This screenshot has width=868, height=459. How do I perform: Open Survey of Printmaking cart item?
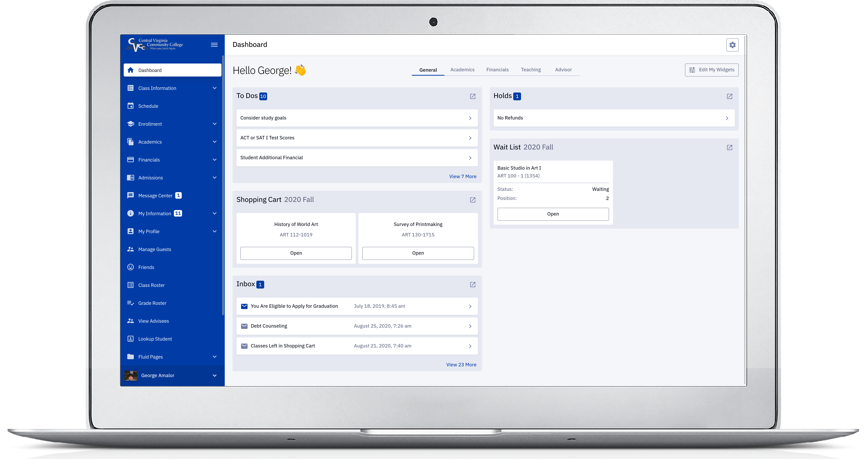click(x=418, y=253)
